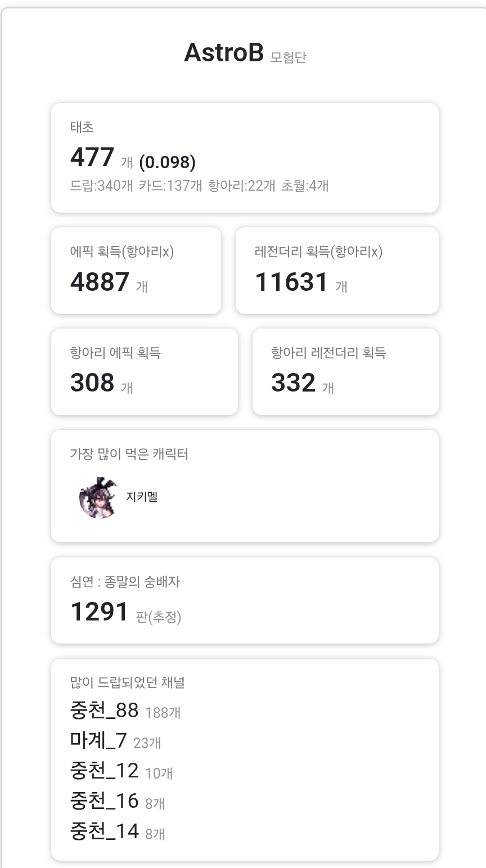Viewport: 486px width, 868px height.
Task: Click the 항아리:22개 breakdown text
Action: 242,186
